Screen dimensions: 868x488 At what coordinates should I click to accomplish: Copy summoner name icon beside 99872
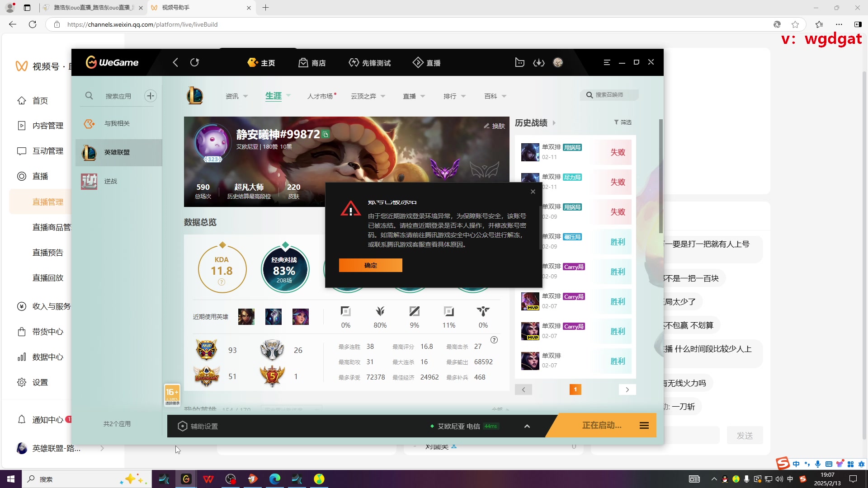click(x=325, y=134)
